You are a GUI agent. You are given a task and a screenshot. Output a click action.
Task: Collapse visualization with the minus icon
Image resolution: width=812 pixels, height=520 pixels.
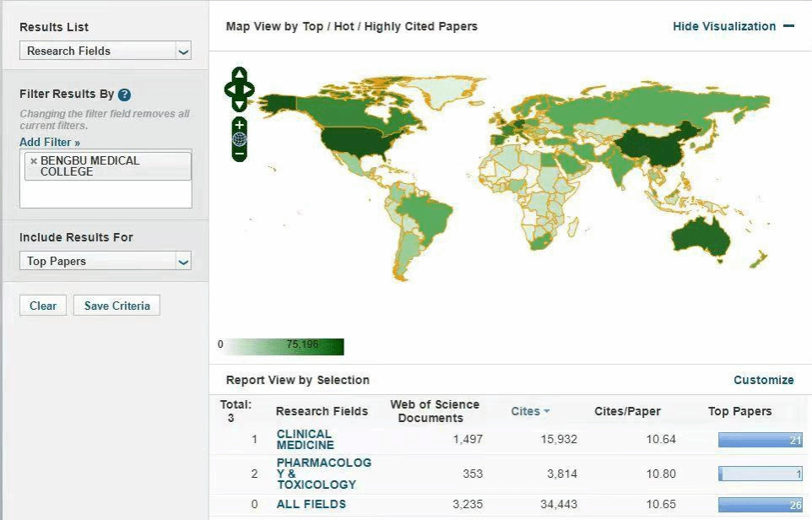[788, 26]
